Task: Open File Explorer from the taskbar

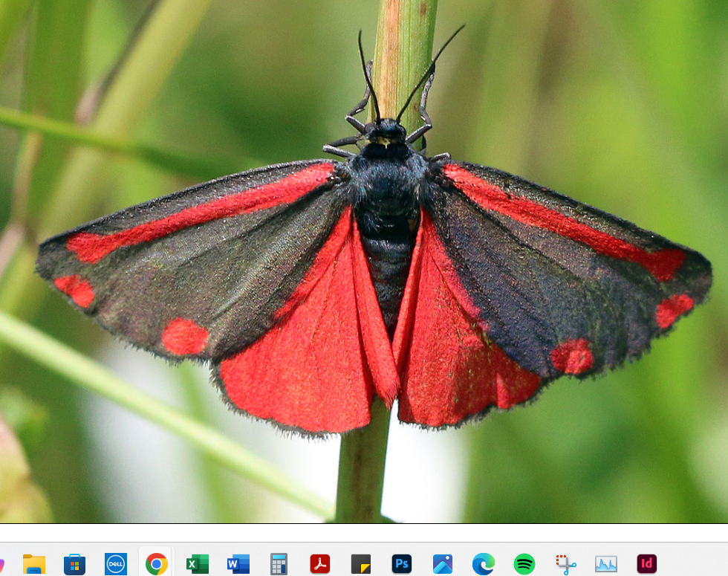Action: coord(34,564)
